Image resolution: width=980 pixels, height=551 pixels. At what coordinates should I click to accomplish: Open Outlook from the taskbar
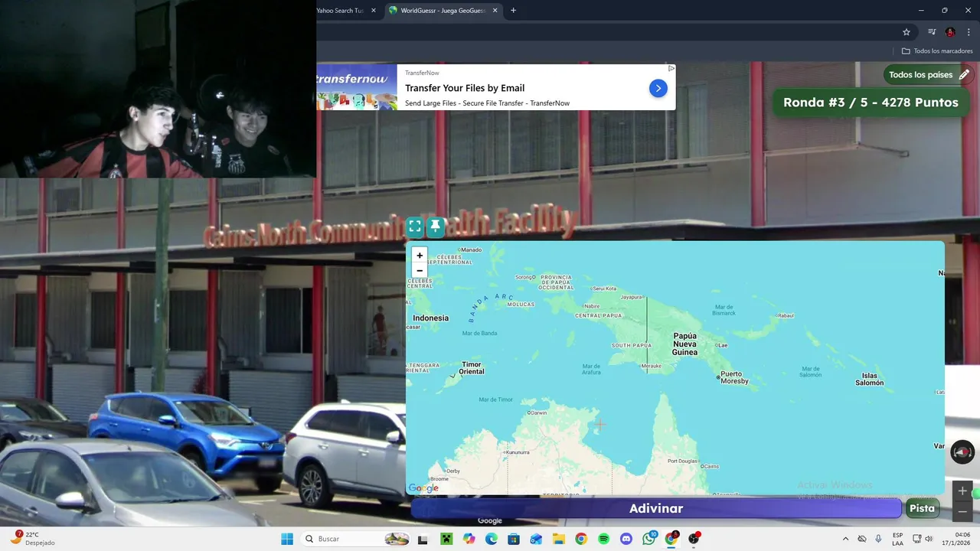click(x=536, y=539)
